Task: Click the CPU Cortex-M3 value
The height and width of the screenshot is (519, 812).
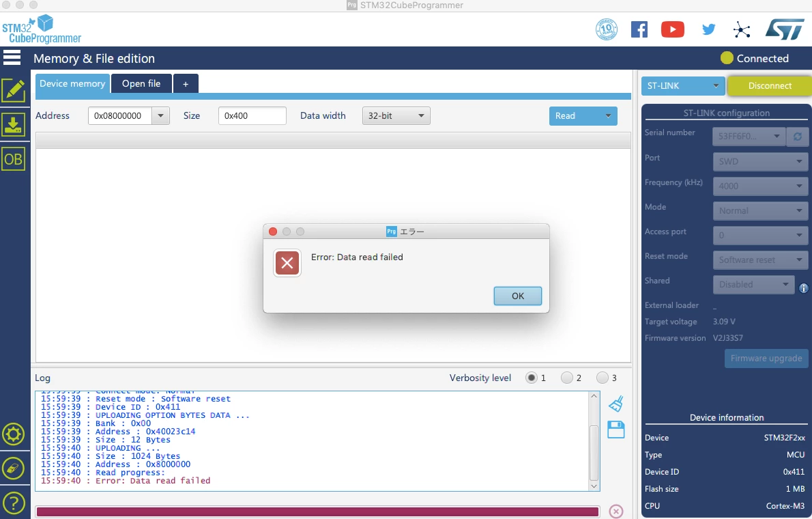Action: point(785,505)
